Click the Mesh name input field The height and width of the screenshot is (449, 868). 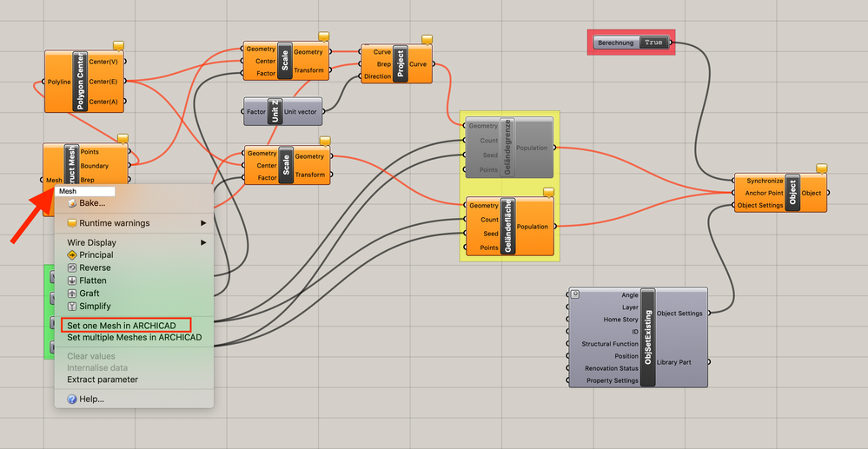[x=84, y=191]
